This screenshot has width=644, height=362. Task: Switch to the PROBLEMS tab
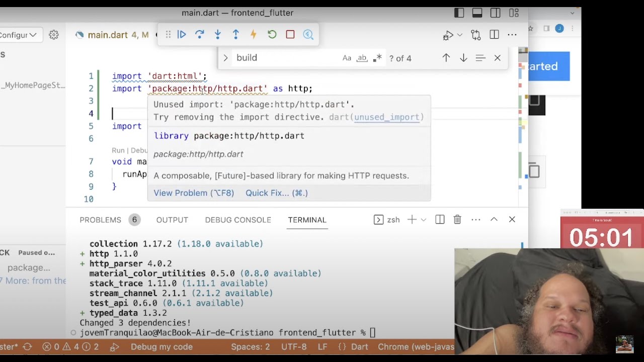100,220
